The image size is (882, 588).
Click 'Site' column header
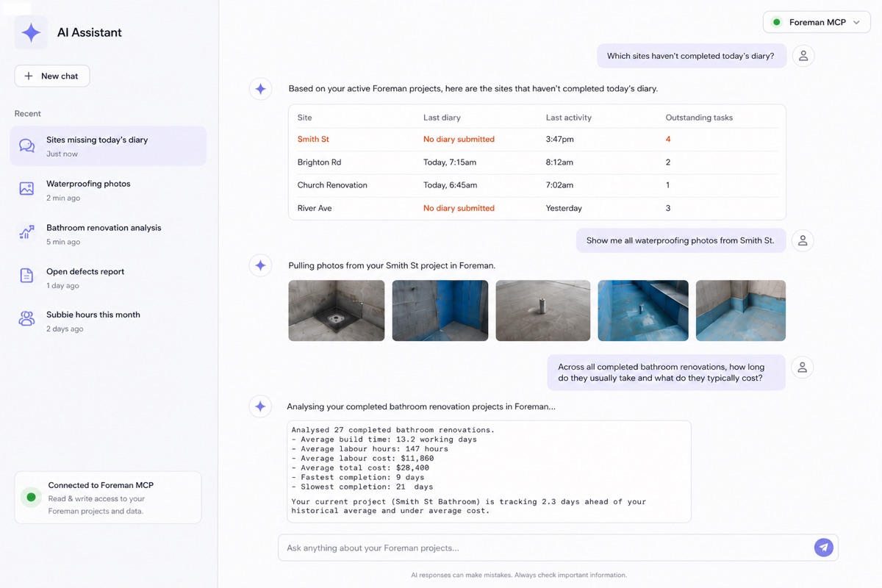click(x=304, y=118)
